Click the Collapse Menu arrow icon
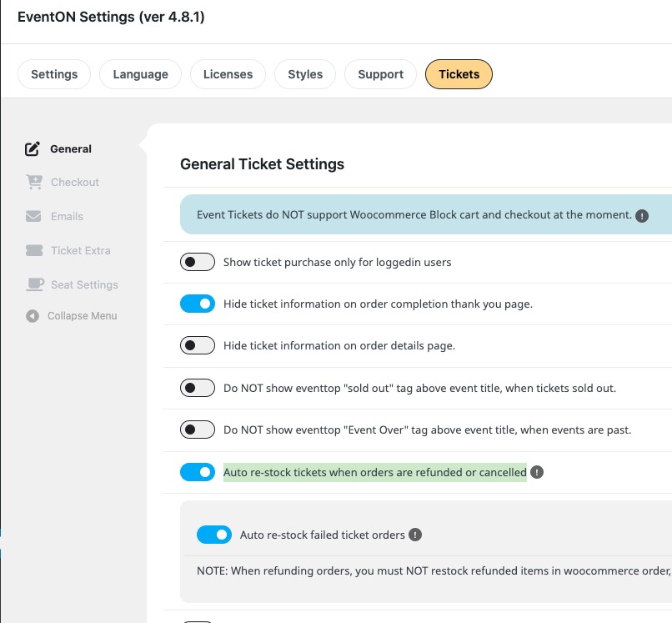Image resolution: width=672 pixels, height=623 pixels. [x=33, y=316]
